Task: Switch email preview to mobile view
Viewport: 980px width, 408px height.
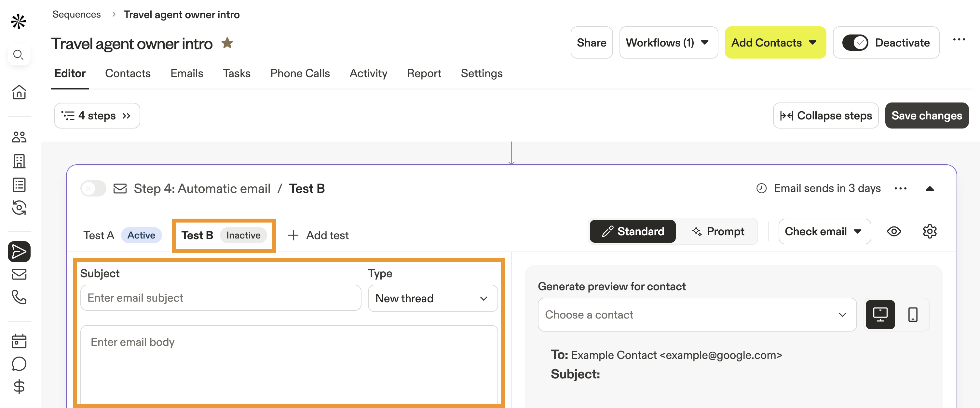Action: pos(913,315)
